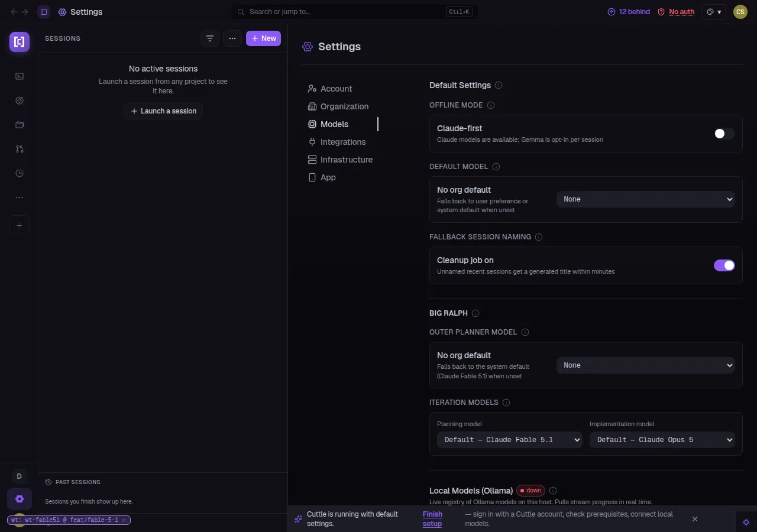Viewport: 757px width, 532px height.
Task: Click the dashed plus box in sidebar
Action: (20, 225)
